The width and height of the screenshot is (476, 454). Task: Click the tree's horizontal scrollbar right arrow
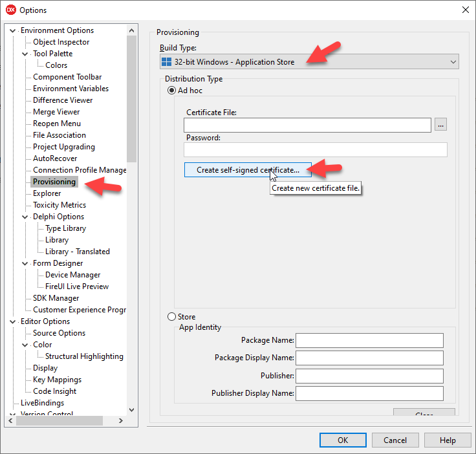tap(121, 421)
